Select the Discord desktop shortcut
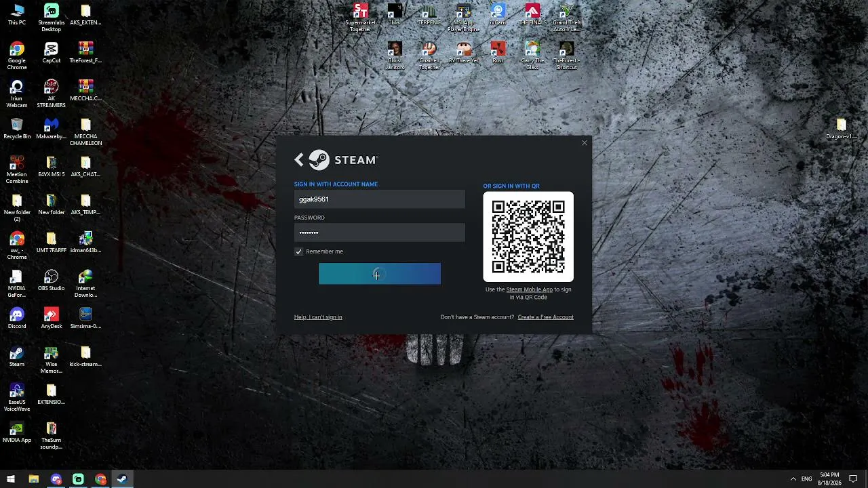 (17, 319)
